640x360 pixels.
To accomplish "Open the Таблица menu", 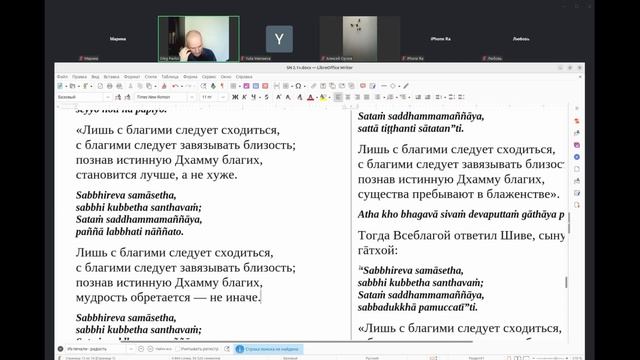I will coord(170,77).
